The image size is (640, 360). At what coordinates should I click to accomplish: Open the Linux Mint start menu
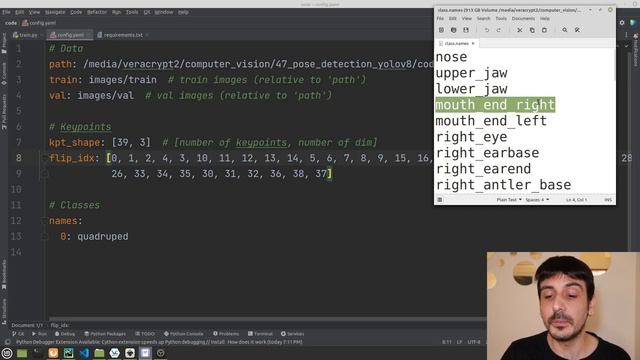coord(7,353)
